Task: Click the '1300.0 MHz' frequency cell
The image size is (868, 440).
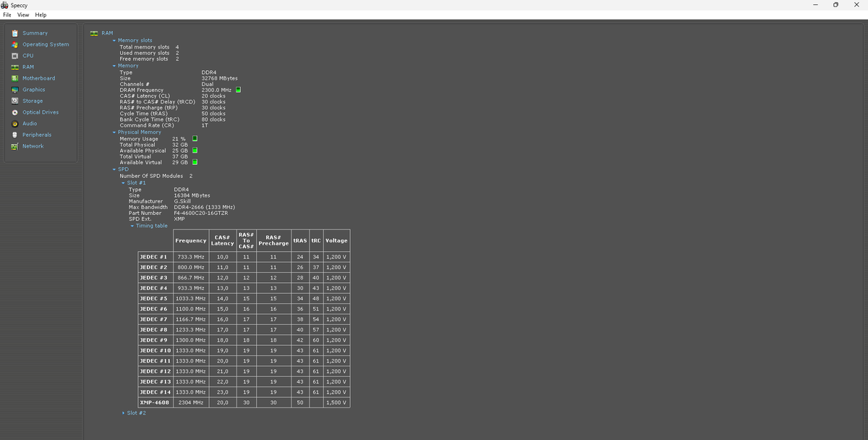Action: pyautogui.click(x=191, y=340)
